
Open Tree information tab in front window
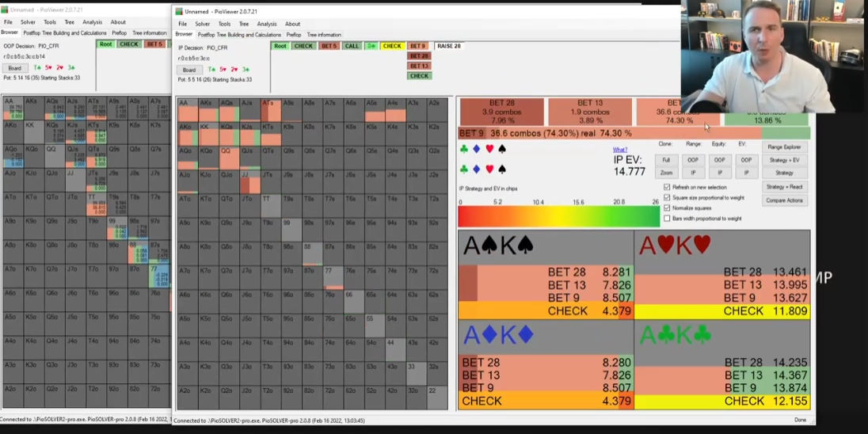(x=324, y=34)
